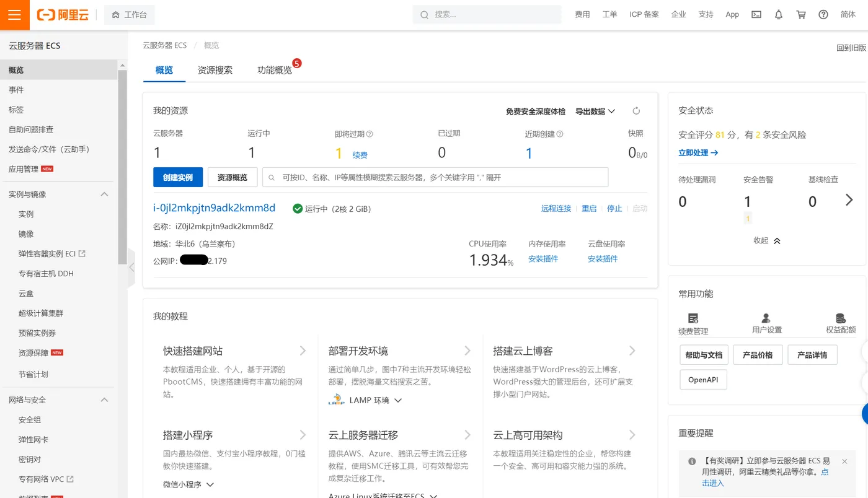Collapse the left sidebar with its handle

(x=131, y=268)
